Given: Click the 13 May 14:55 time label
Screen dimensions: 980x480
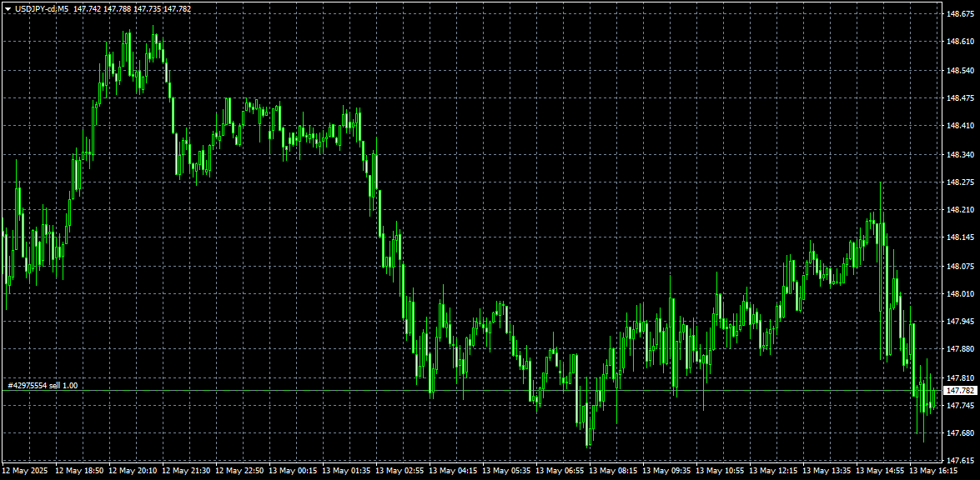Looking at the screenshot, I should pyautogui.click(x=879, y=470).
